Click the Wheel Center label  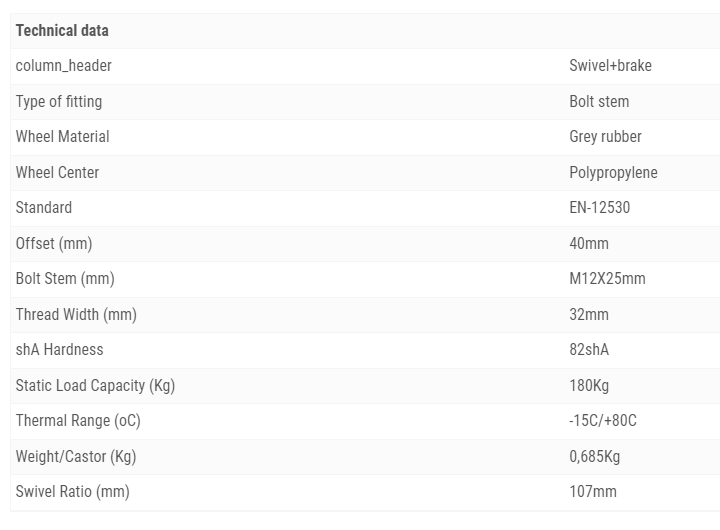click(x=58, y=172)
